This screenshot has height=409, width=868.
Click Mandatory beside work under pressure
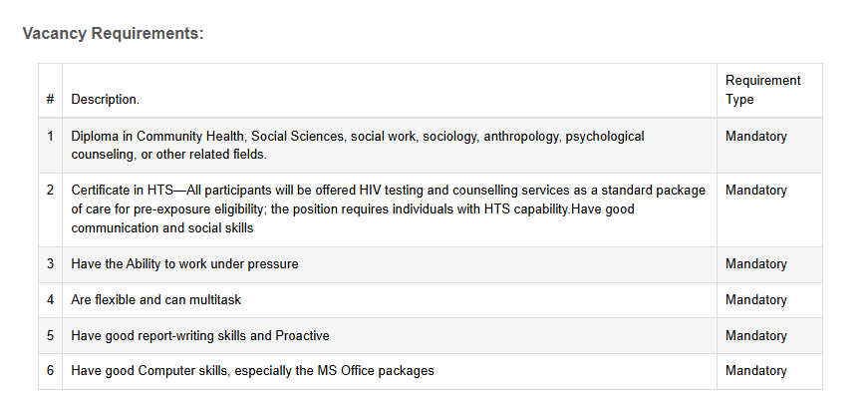(755, 263)
